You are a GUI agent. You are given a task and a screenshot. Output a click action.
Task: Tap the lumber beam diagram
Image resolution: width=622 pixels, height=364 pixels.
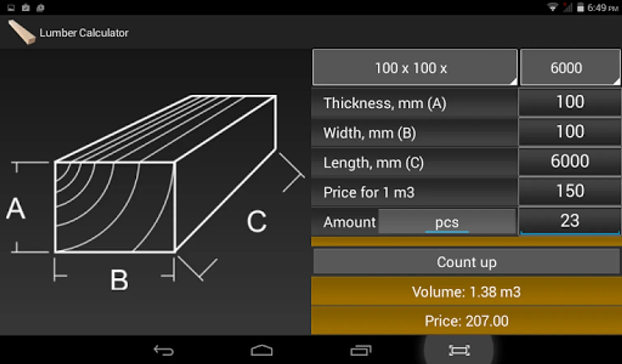pos(156,188)
